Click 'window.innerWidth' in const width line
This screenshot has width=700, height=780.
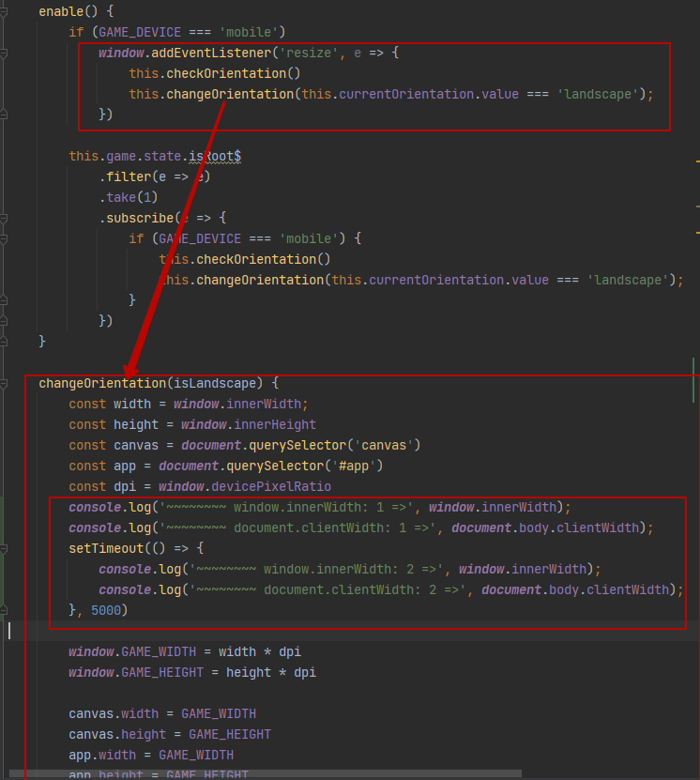pos(237,404)
